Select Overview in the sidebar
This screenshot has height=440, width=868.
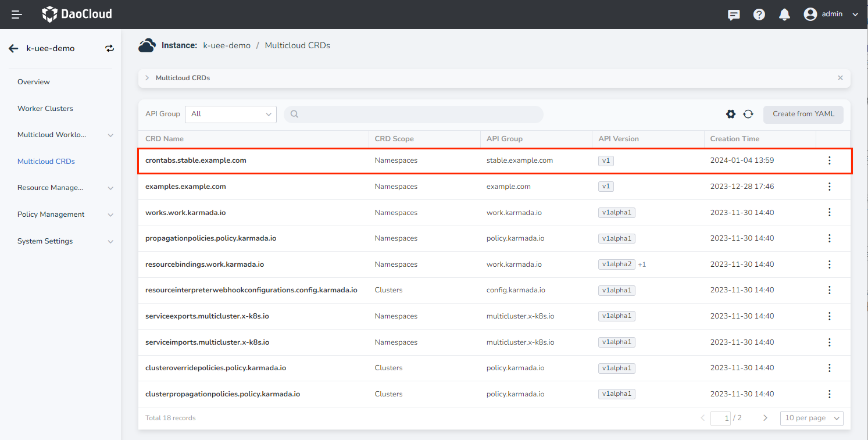click(34, 82)
